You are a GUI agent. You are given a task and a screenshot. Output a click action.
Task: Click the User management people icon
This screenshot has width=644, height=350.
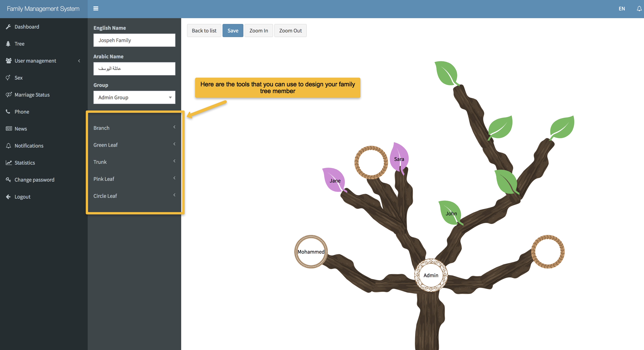pos(8,61)
